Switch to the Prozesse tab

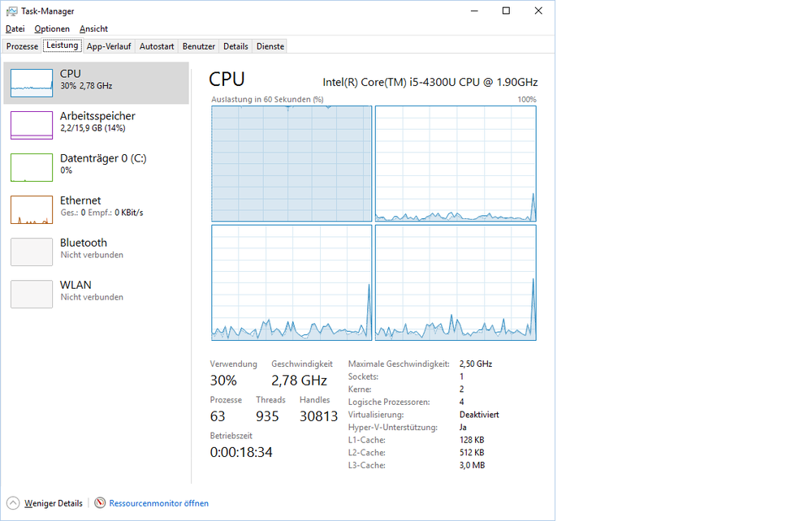coord(22,46)
